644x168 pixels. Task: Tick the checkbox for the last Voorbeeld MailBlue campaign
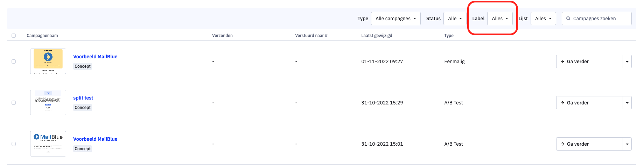point(14,144)
